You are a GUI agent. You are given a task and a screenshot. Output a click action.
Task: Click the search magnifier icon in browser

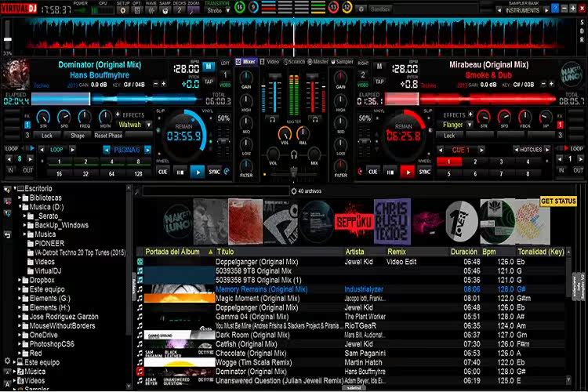(137, 191)
